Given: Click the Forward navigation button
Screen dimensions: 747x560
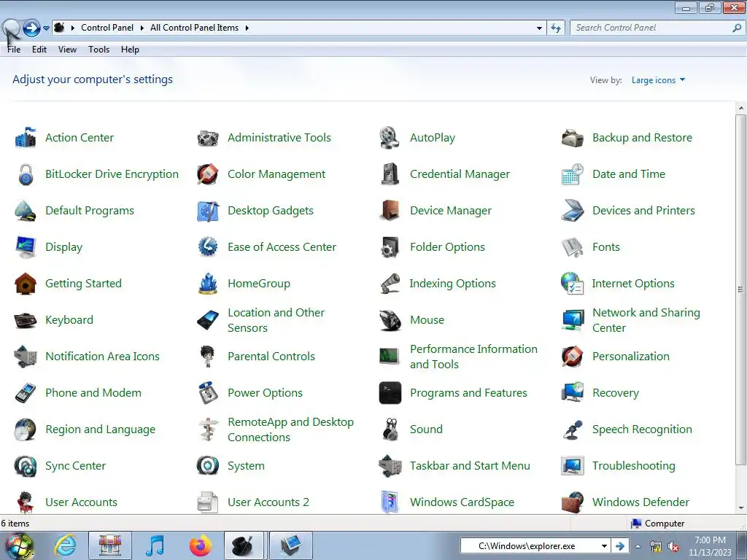Looking at the screenshot, I should pyautogui.click(x=31, y=28).
